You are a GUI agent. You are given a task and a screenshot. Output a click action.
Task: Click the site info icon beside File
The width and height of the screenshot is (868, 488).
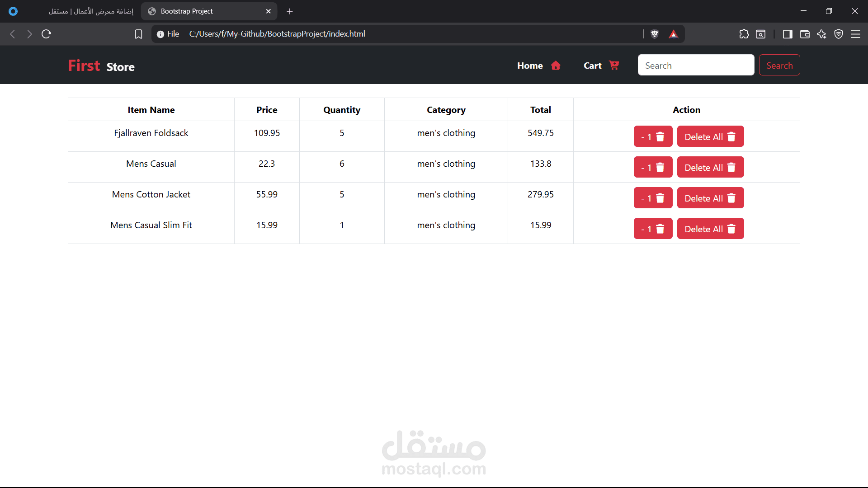[160, 34]
